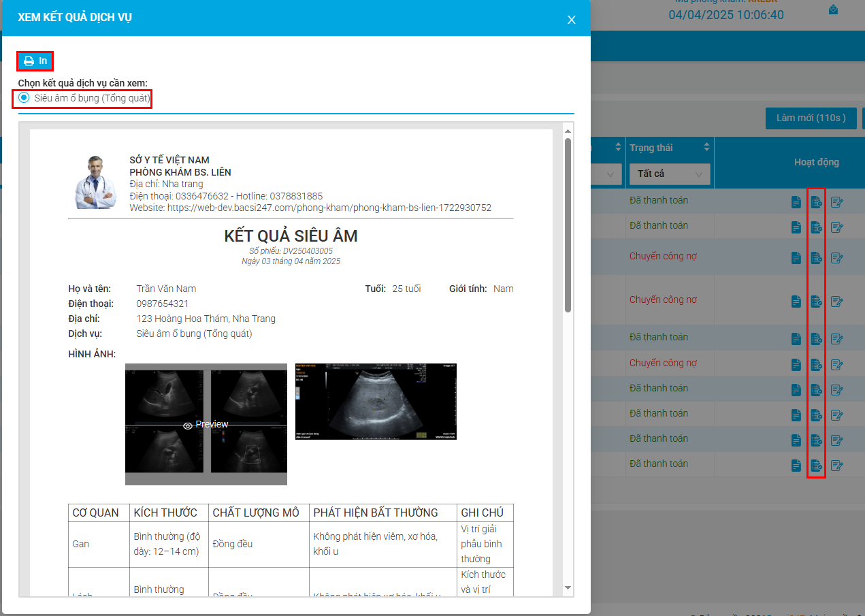The width and height of the screenshot is (865, 616).
Task: Click the edit note icon in the first table row
Action: pos(837,202)
